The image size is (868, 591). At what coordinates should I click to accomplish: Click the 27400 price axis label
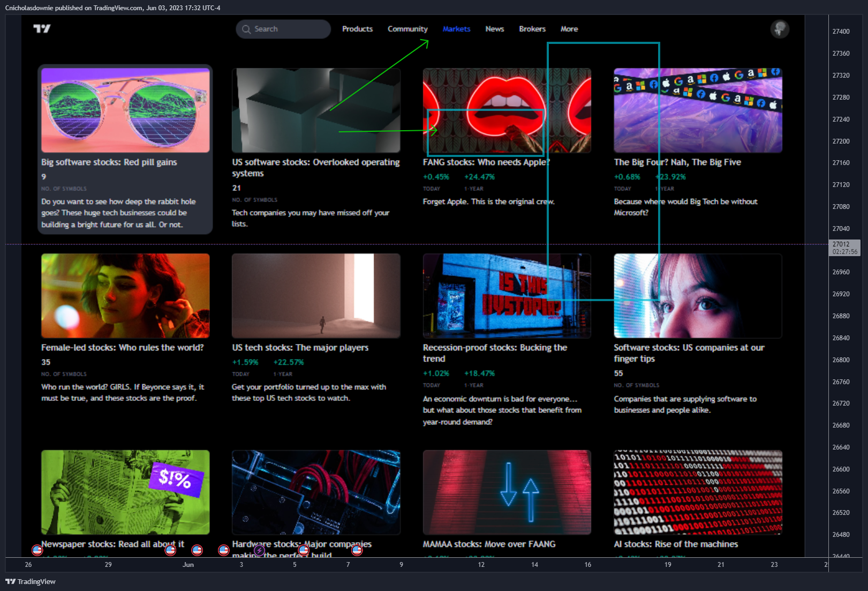[841, 32]
